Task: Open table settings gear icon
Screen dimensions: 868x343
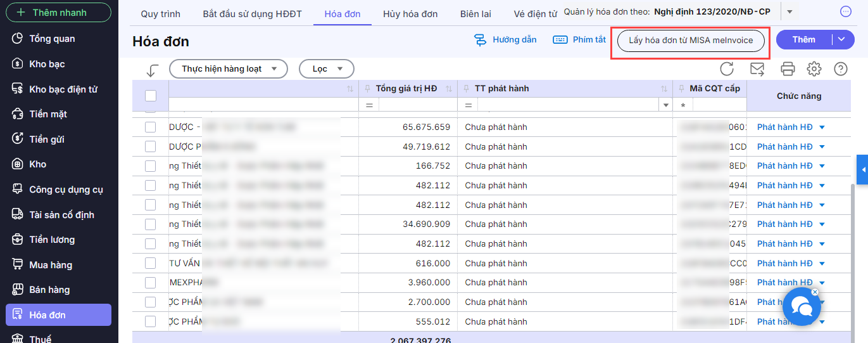Action: tap(814, 68)
